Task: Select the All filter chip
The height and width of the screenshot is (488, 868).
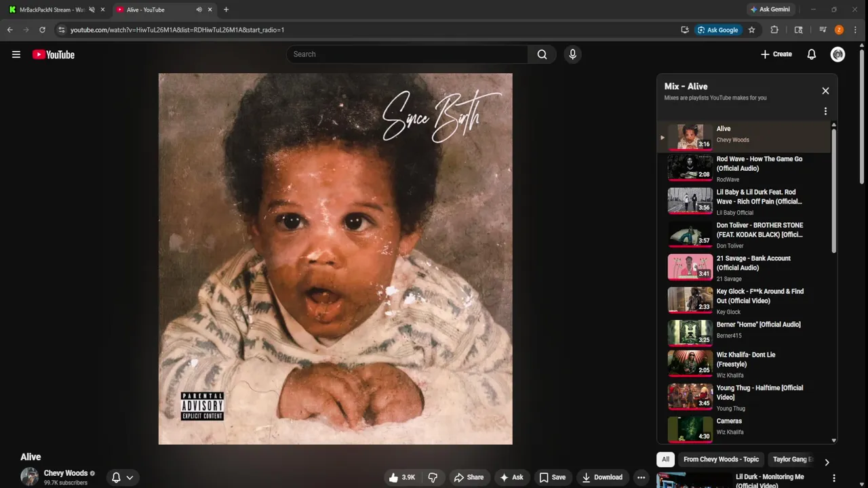Action: (665, 460)
